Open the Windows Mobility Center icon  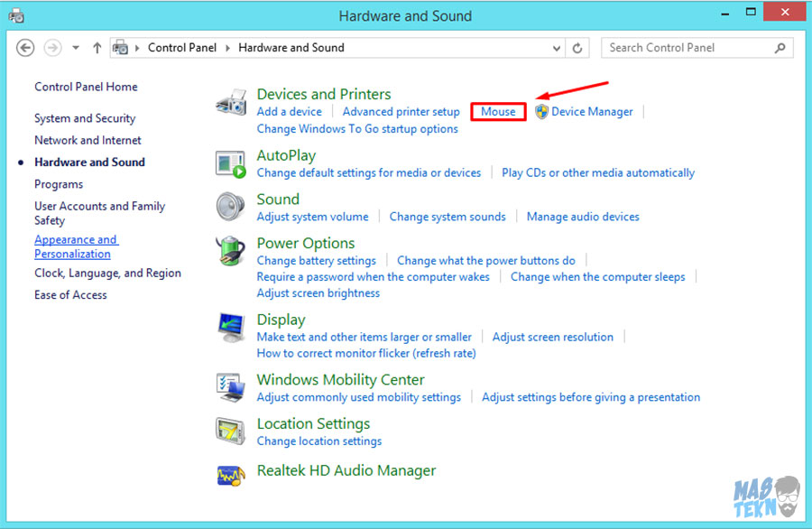[x=231, y=387]
